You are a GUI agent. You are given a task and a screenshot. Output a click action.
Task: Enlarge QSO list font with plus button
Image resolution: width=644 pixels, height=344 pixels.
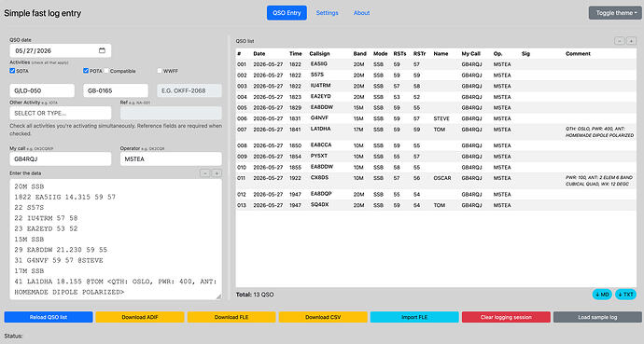pyautogui.click(x=631, y=41)
